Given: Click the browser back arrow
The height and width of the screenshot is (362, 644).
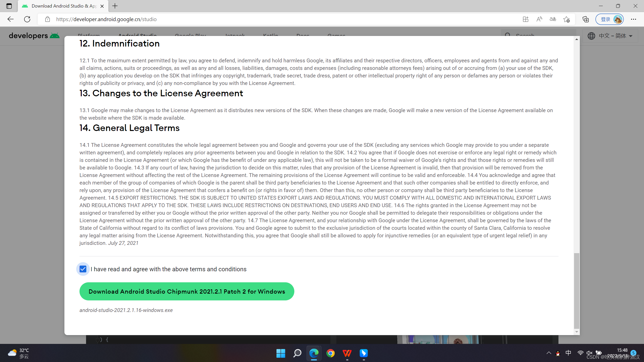Looking at the screenshot, I should click(x=10, y=19).
